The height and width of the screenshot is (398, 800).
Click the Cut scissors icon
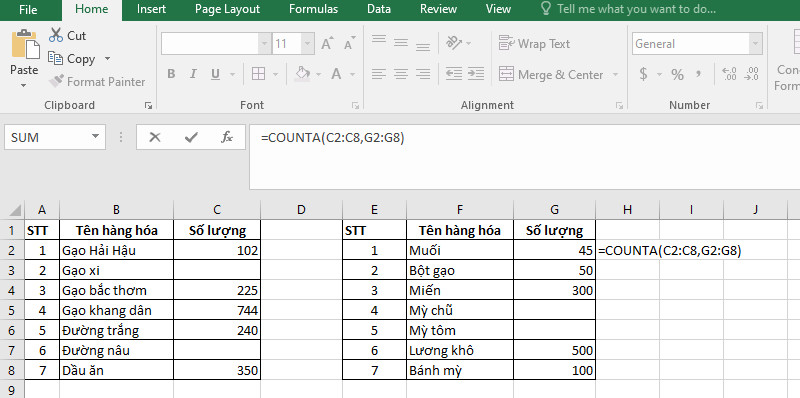(x=56, y=36)
